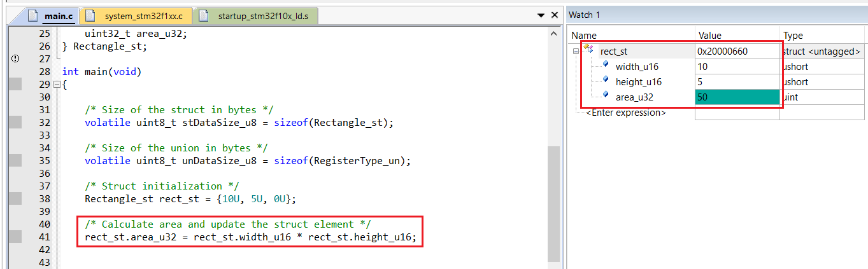Image resolution: width=868 pixels, height=269 pixels.
Task: Click the height_u16 member icon
Action: point(605,81)
